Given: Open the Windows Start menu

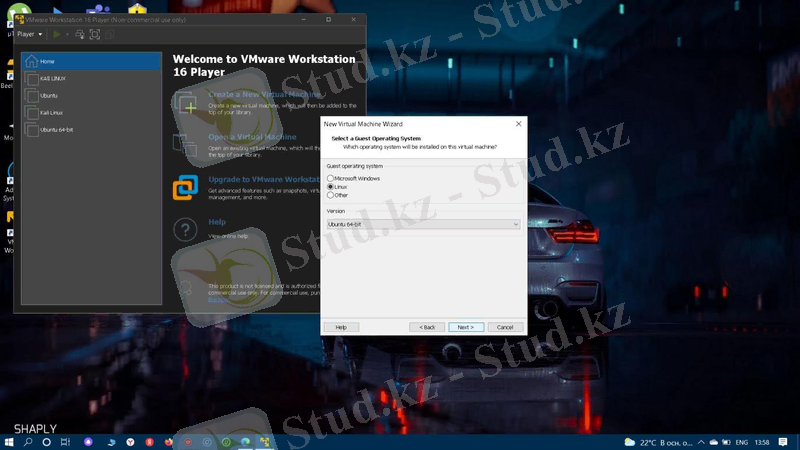Looking at the screenshot, I should [9, 442].
